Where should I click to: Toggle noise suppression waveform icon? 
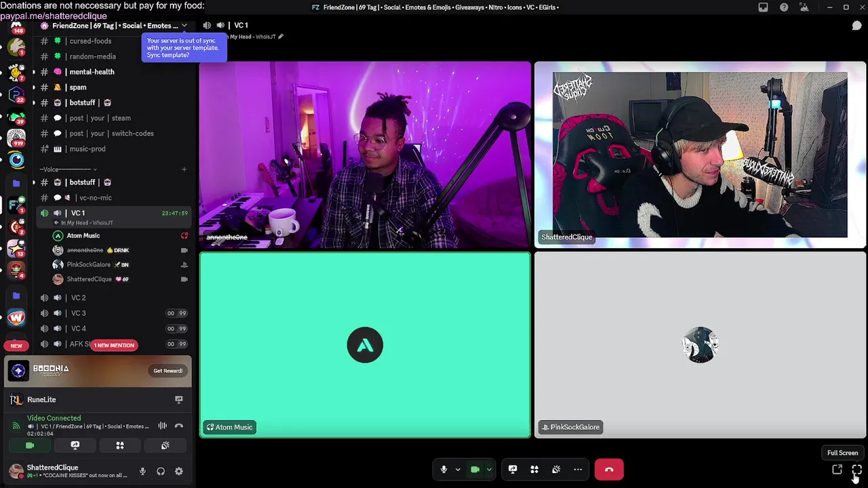click(x=163, y=426)
